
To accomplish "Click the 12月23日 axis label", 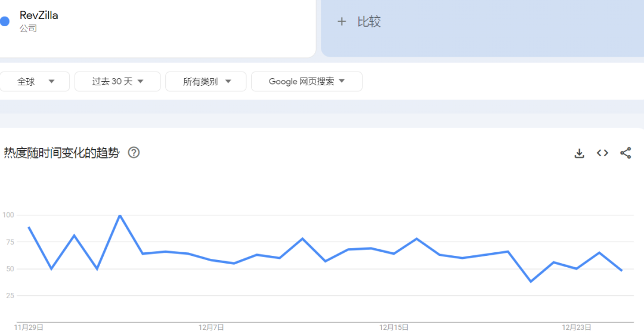I will pyautogui.click(x=577, y=327).
